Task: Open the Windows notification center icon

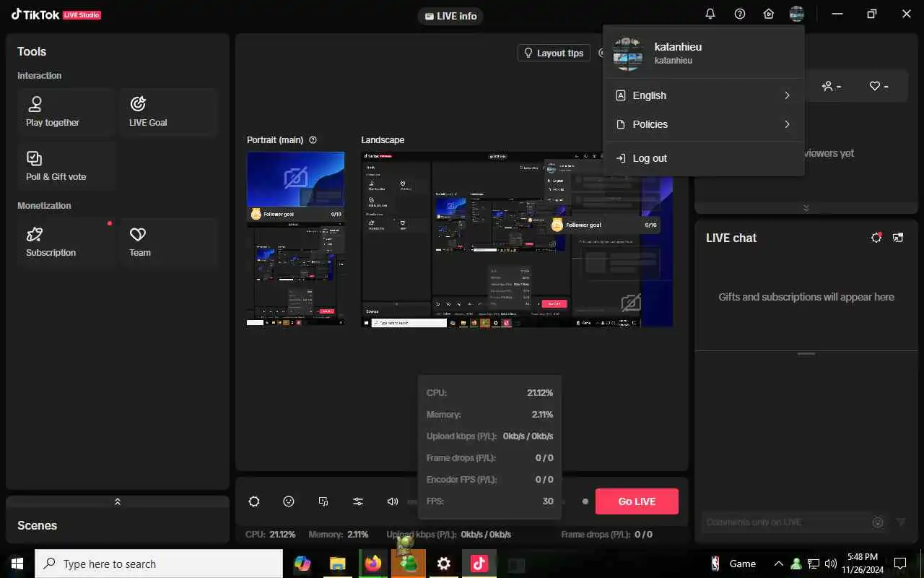Action: click(x=900, y=564)
